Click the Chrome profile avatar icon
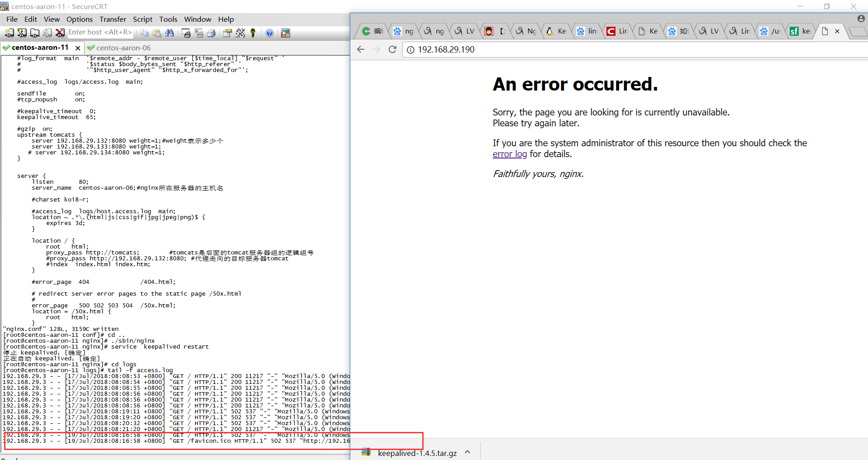This screenshot has height=460, width=868. 861,19
